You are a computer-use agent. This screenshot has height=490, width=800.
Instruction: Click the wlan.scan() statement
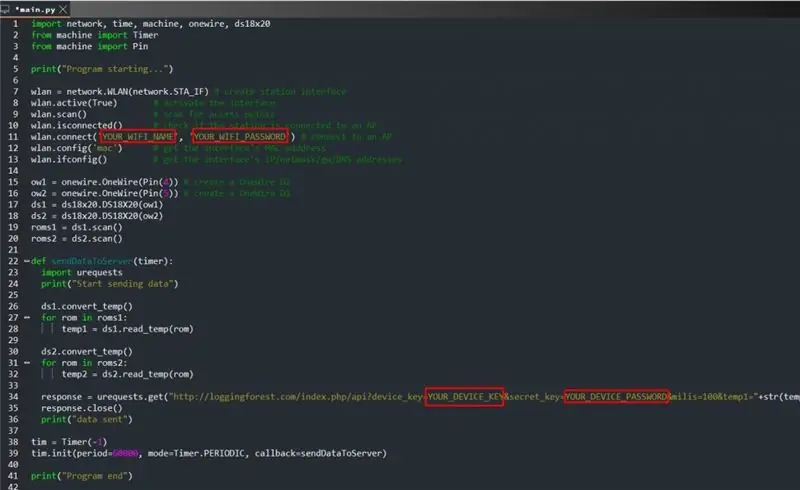(59, 114)
